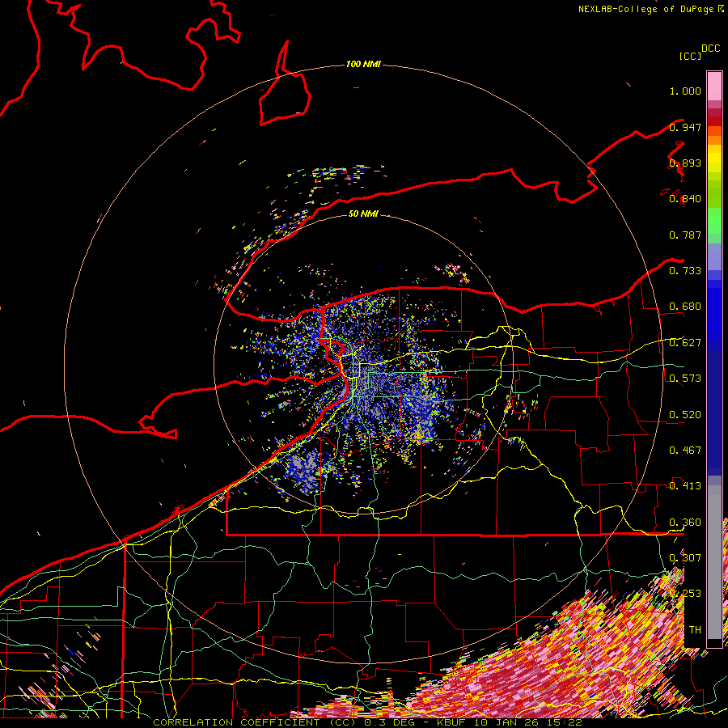Select the 0.253 scale value
728x728 pixels.
coord(685,594)
